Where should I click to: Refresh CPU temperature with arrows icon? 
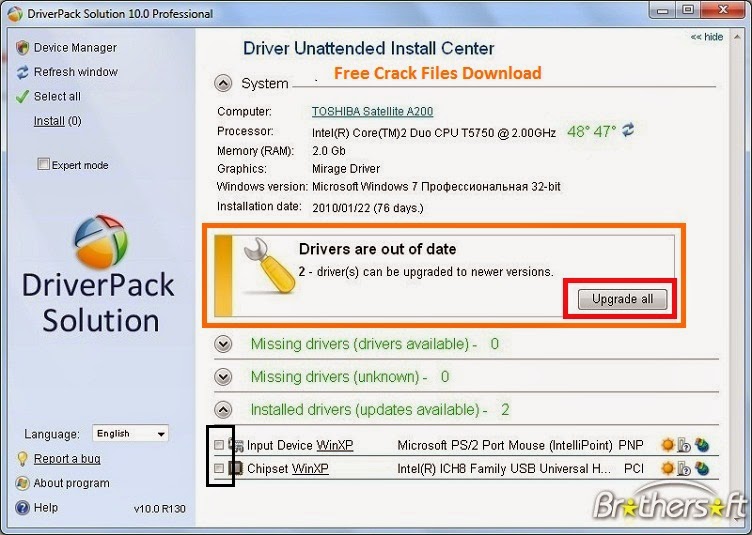(628, 129)
